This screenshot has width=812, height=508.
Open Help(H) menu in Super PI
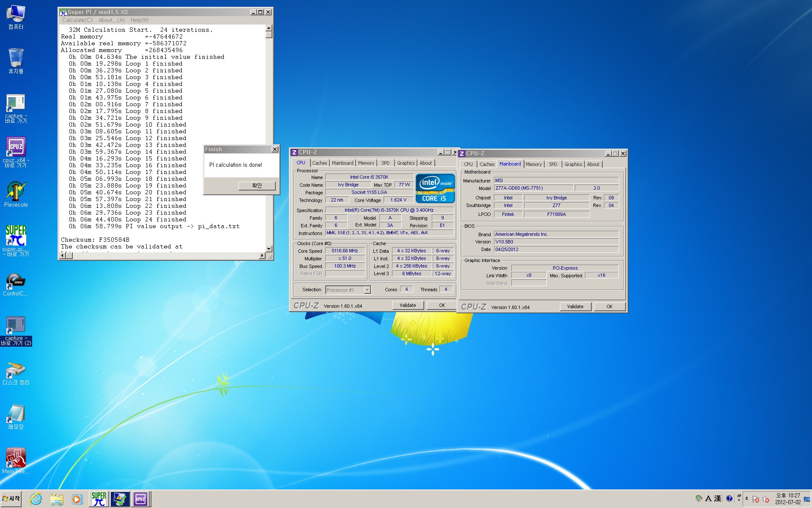[140, 20]
